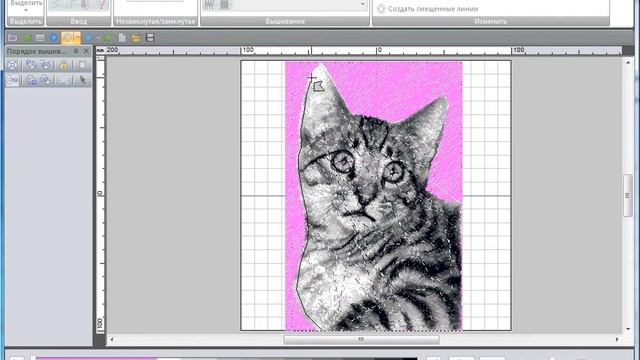This screenshot has width=640, height=360.
Task: Click second stitch icon in Вышивание group
Action: click(224, 4)
